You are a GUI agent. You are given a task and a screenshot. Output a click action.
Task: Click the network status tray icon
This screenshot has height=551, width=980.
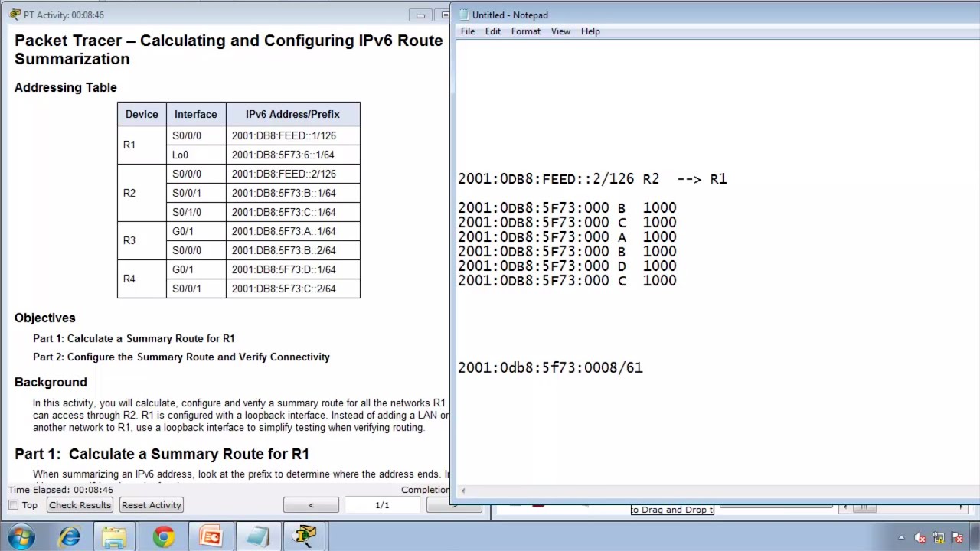point(939,537)
